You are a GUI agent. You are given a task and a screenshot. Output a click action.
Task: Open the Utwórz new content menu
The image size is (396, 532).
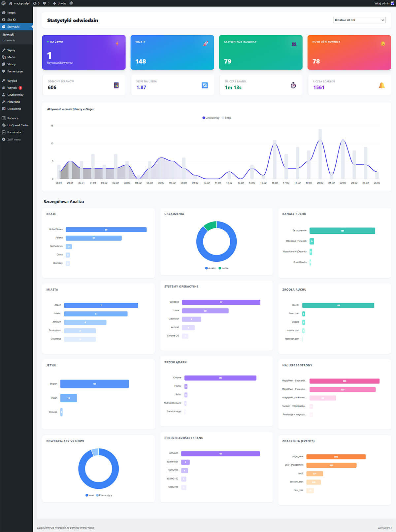(60, 3)
